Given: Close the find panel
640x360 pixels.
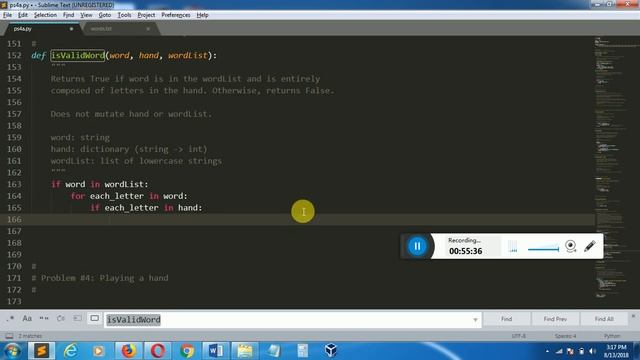Looking at the screenshot, I should (x=633, y=316).
